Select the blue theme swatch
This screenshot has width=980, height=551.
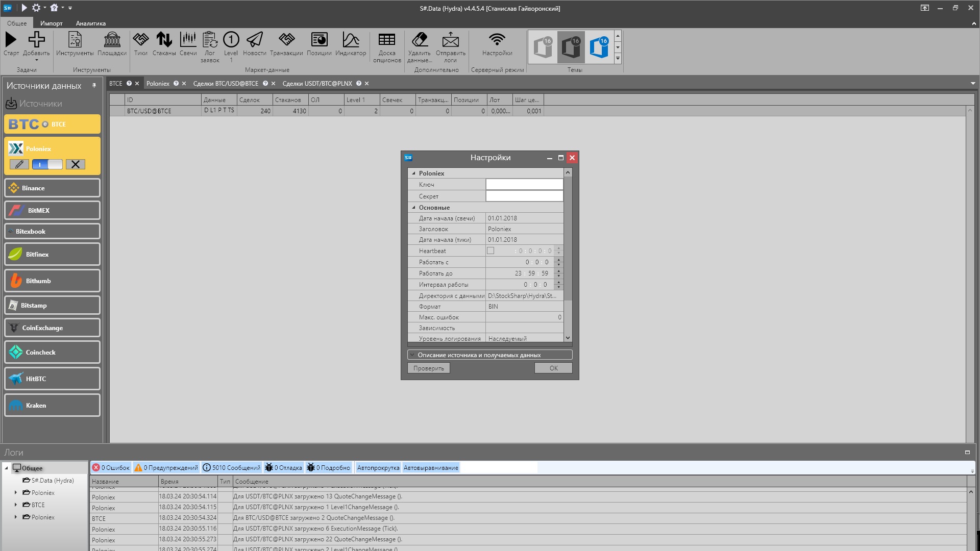[599, 47]
